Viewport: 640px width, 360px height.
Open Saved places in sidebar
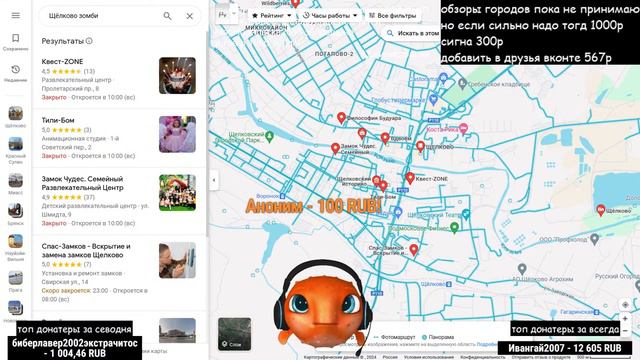16,42
